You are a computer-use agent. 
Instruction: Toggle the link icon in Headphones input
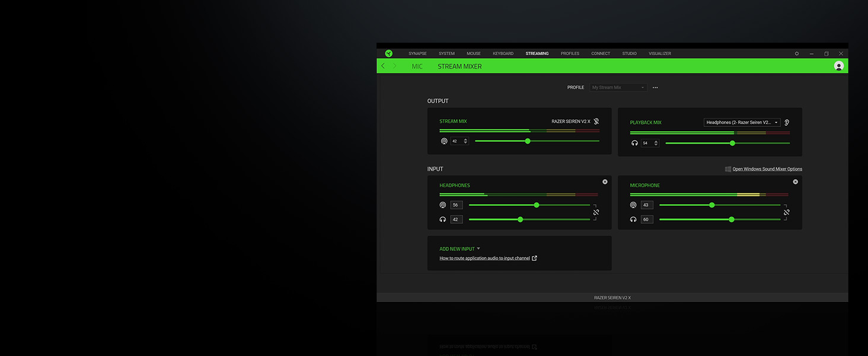point(596,212)
